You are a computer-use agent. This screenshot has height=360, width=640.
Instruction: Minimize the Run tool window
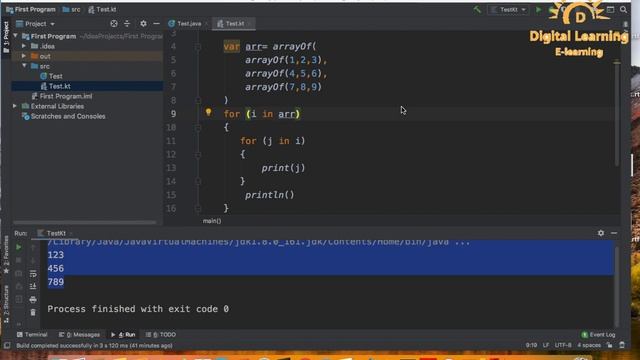coord(614,233)
